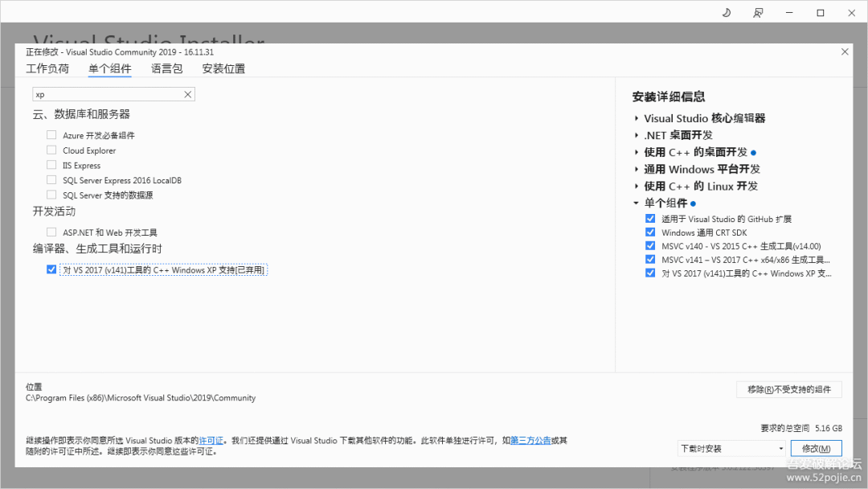Open the feedback icon in title bar
Image resolution: width=868 pixels, height=489 pixels.
[758, 13]
